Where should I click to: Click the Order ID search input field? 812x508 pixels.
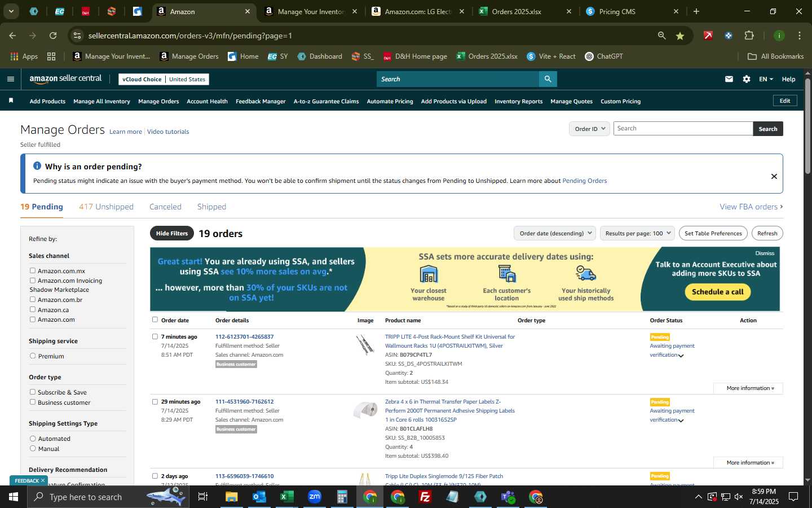tap(683, 129)
